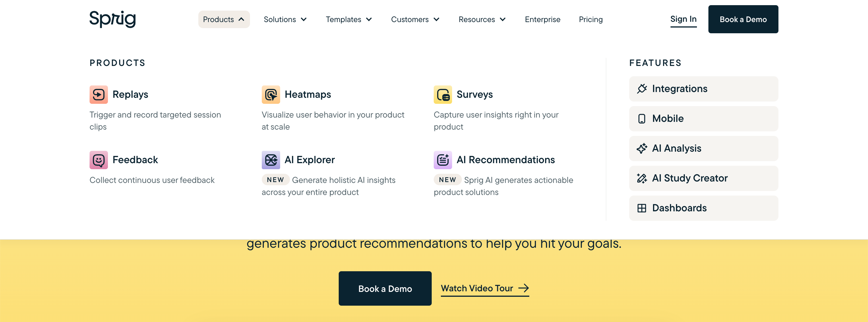Click Book a Demo in header
Viewport: 868px width, 322px height.
click(743, 19)
